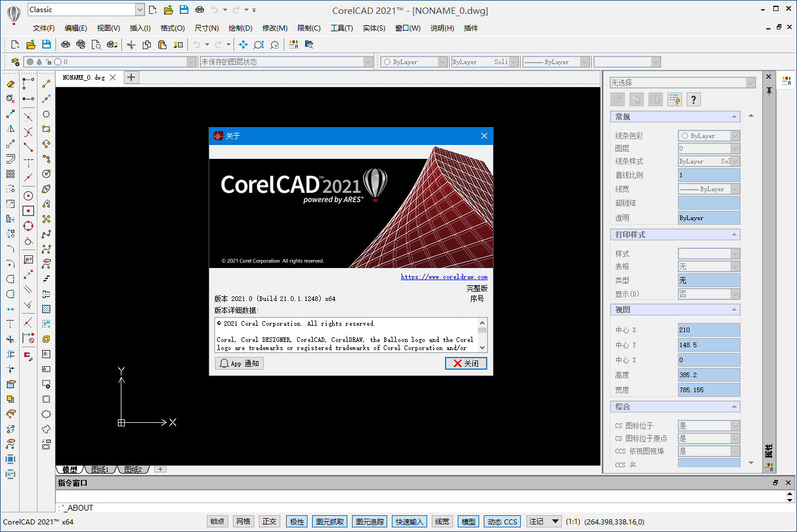Collapse the 视图 section in Properties
The height and width of the screenshot is (532, 797).
735,310
